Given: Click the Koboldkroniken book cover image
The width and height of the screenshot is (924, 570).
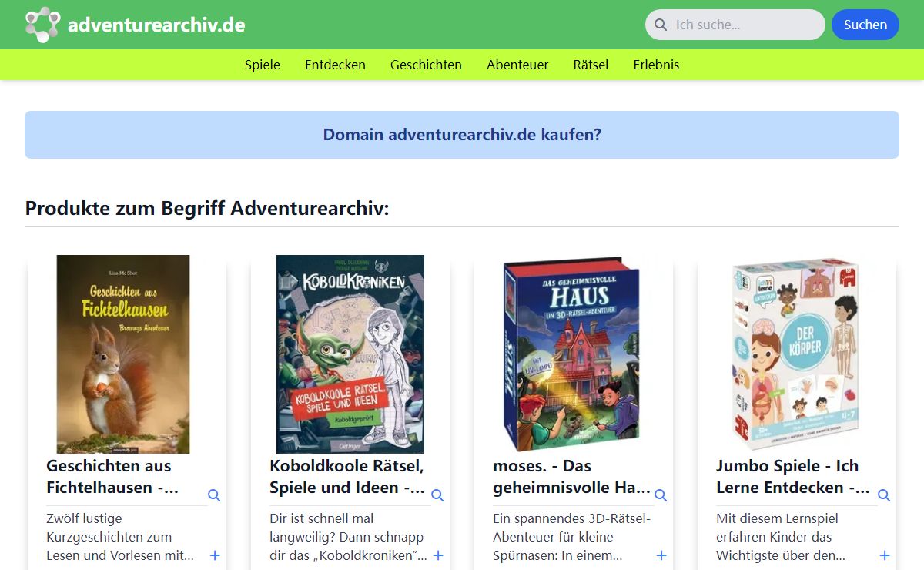Looking at the screenshot, I should pyautogui.click(x=350, y=354).
